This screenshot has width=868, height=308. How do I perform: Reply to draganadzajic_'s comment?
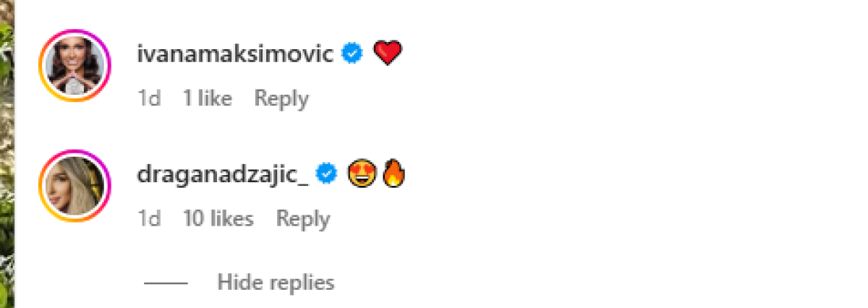coord(304,218)
